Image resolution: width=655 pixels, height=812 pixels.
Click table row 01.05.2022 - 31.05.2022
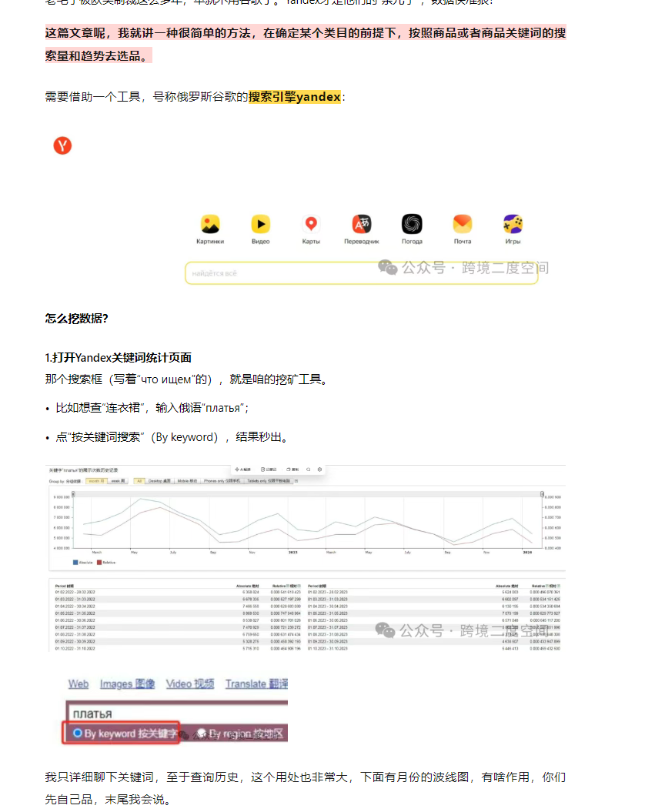[178, 613]
